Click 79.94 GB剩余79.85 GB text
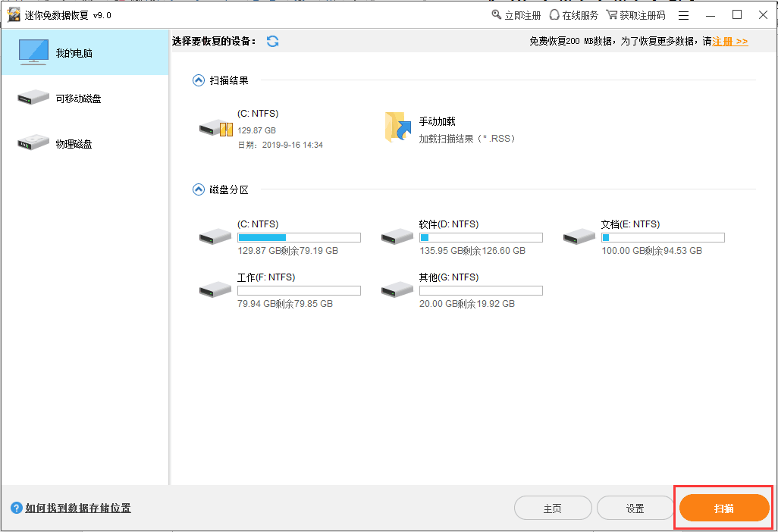 pyautogui.click(x=285, y=304)
